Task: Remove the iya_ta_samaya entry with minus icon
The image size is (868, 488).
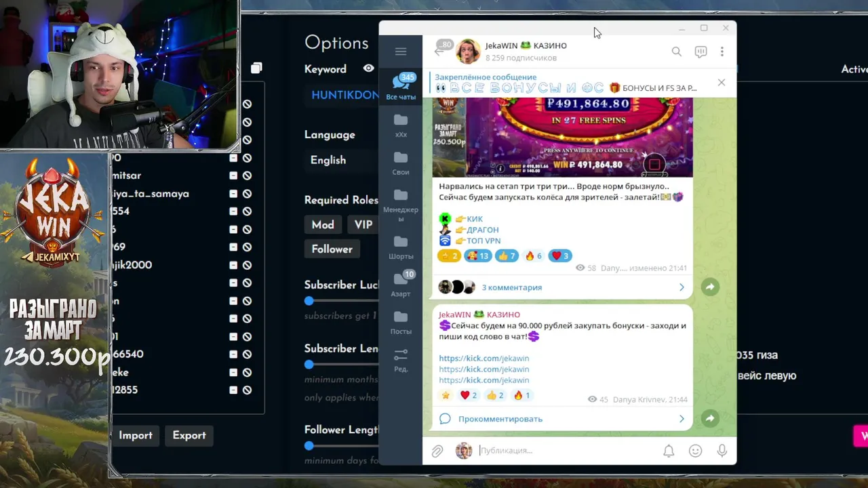Action: point(233,193)
